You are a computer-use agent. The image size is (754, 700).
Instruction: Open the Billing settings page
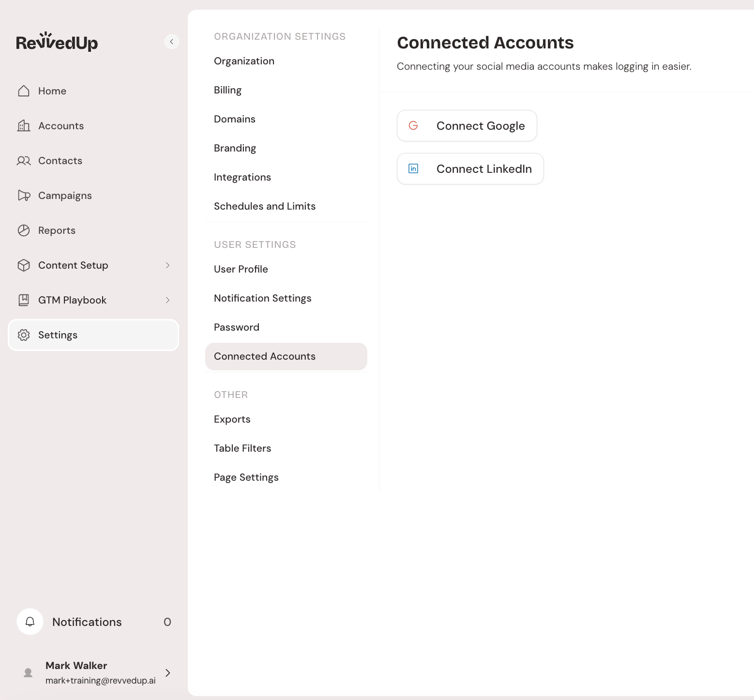coord(227,90)
